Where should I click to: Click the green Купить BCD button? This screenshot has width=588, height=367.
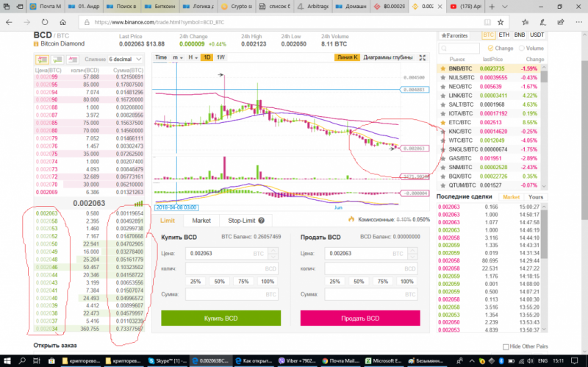pyautogui.click(x=221, y=318)
